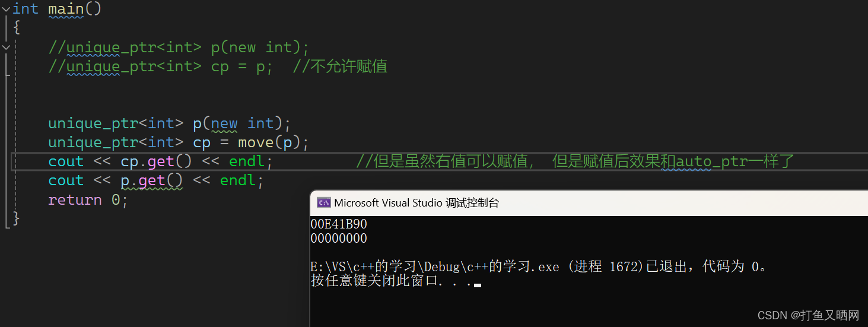
Task: Click the 'return 0;' statement
Action: click(88, 200)
